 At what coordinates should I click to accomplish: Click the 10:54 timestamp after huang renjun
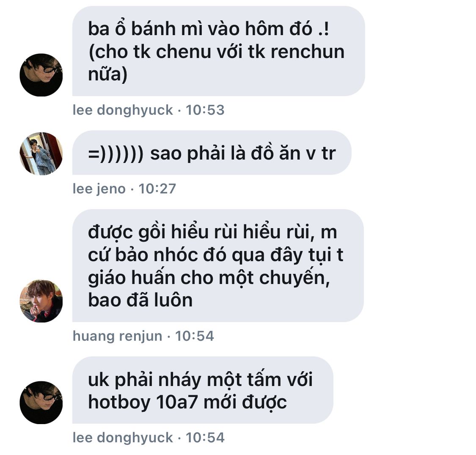[x=195, y=336]
